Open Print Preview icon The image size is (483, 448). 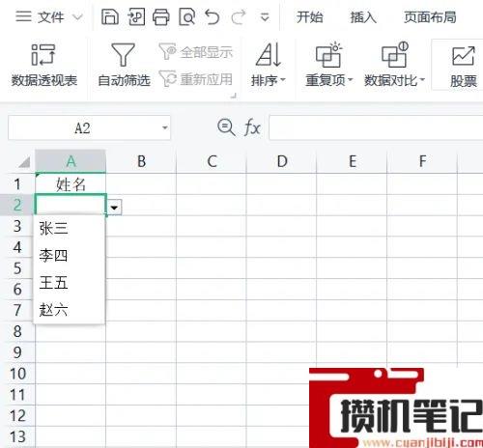coord(187,16)
